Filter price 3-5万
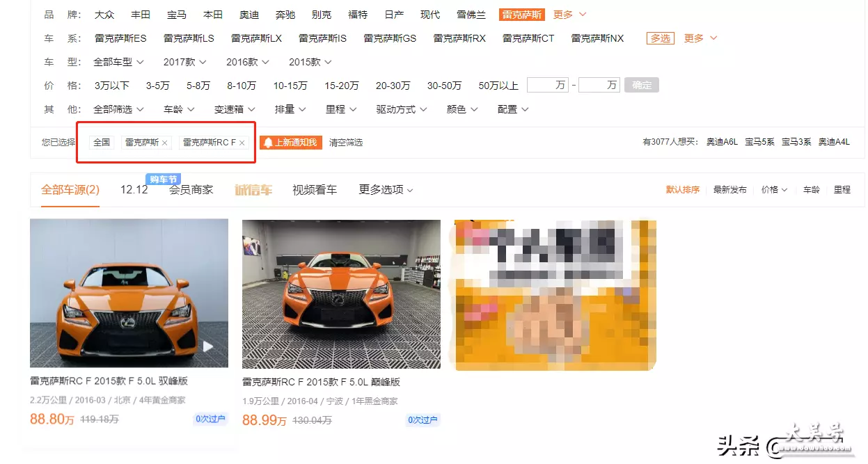The width and height of the screenshot is (868, 464). 157,86
